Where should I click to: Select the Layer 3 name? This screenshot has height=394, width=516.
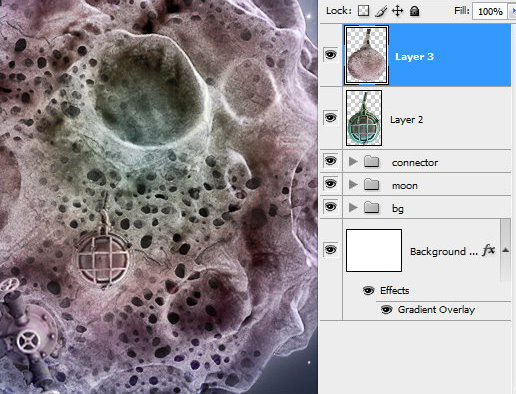point(414,57)
